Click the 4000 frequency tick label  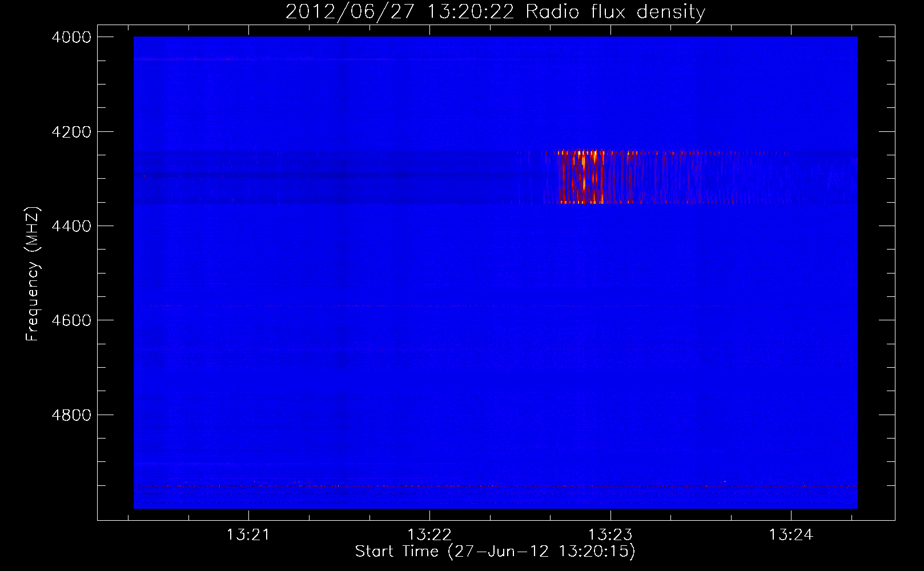click(x=71, y=37)
